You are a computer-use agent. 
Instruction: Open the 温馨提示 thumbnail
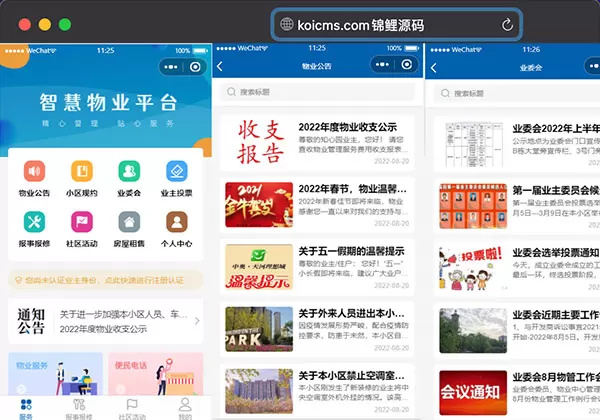point(259,267)
